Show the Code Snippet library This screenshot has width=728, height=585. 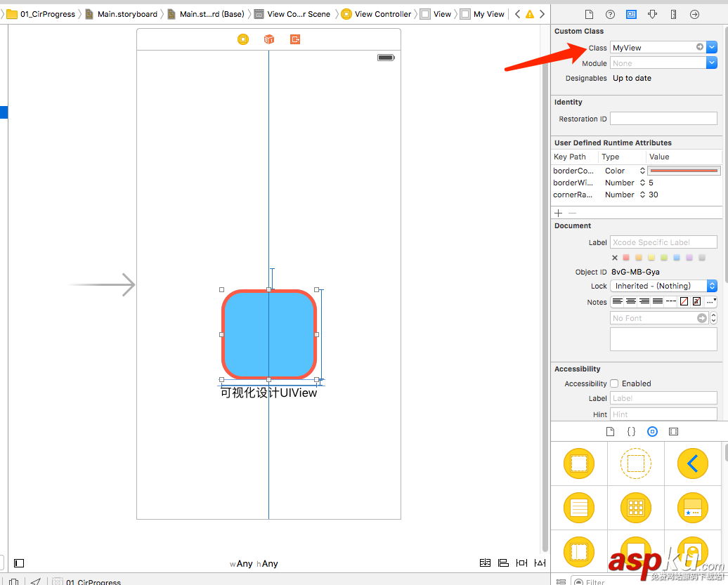click(631, 432)
